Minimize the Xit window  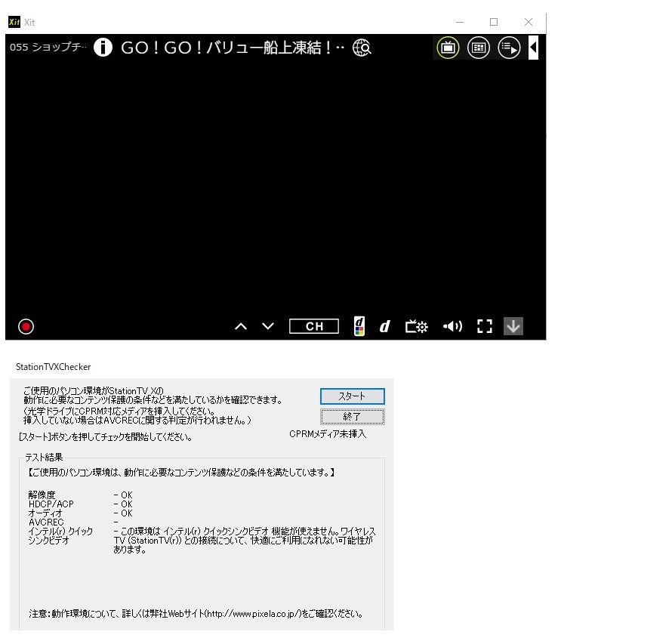click(x=460, y=22)
